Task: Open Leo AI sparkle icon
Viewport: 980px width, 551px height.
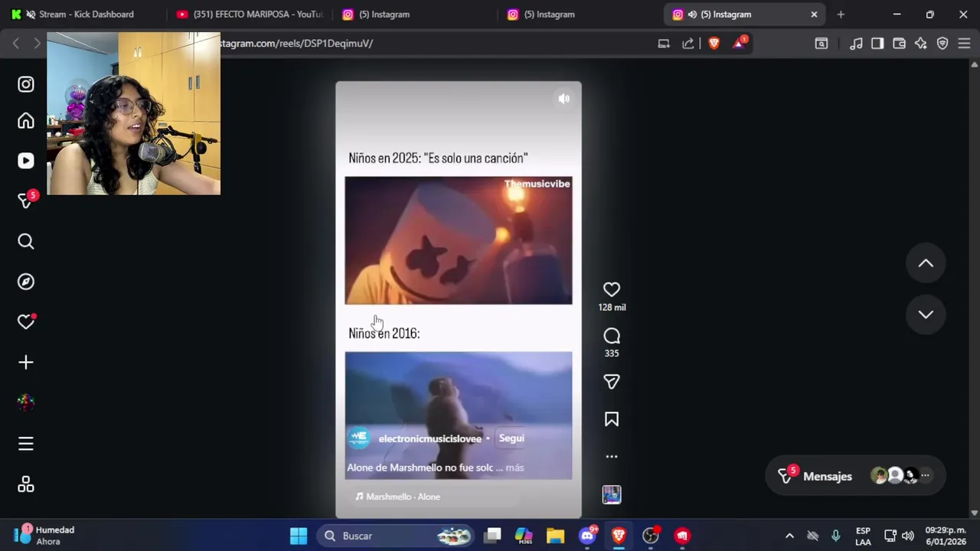Action: point(921,44)
